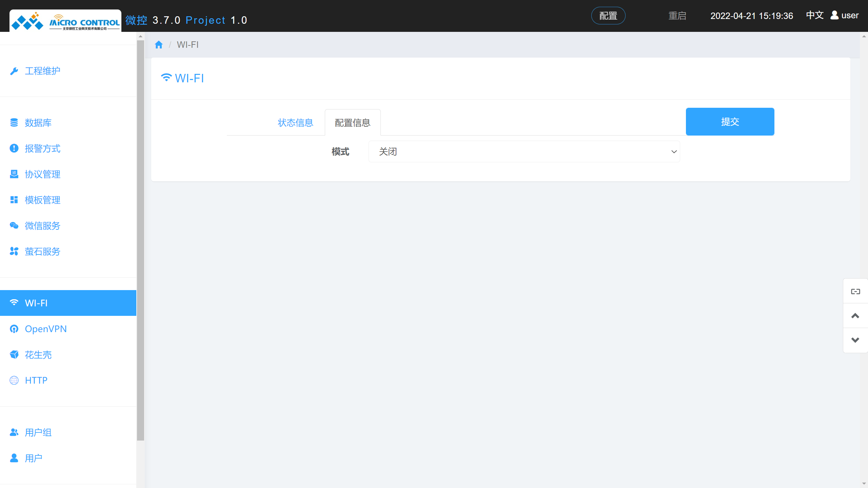This screenshot has height=488, width=868.
Task: Click the WeChat icon for 微信服务
Action: point(14,226)
